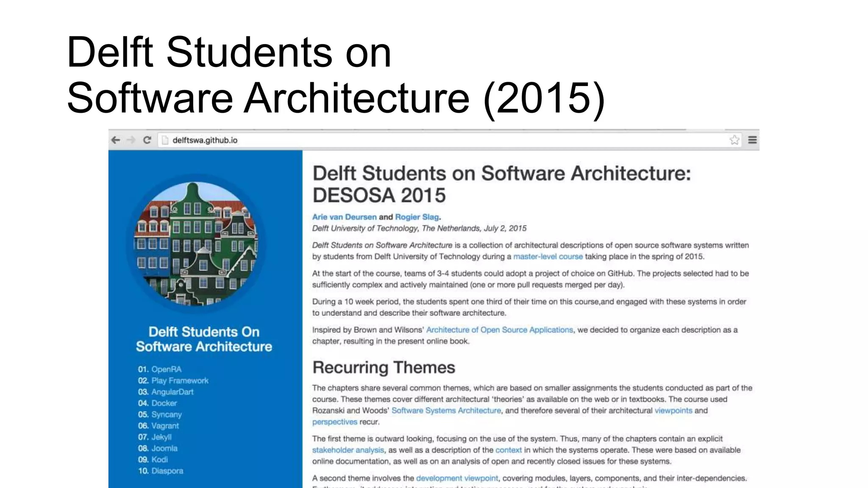This screenshot has height=488, width=868.
Task: Open the Delft Students On Software Architecture sidebar title
Action: (204, 339)
